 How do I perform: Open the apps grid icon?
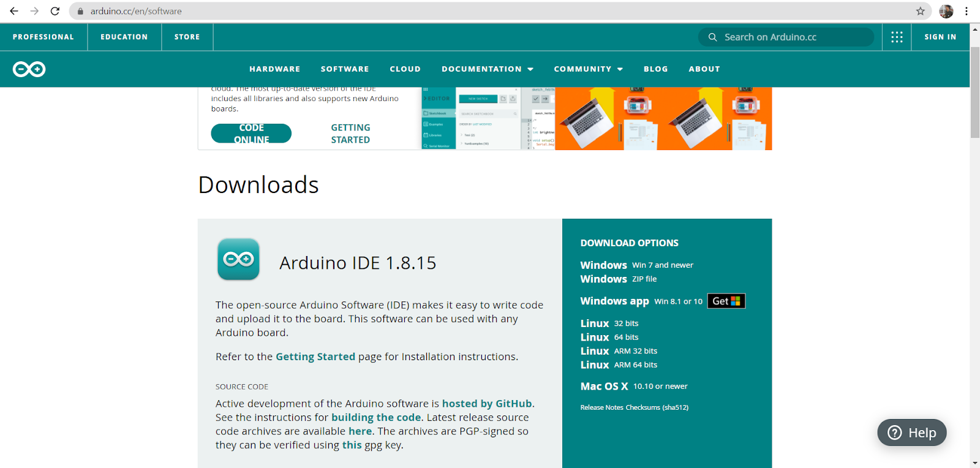tap(897, 37)
